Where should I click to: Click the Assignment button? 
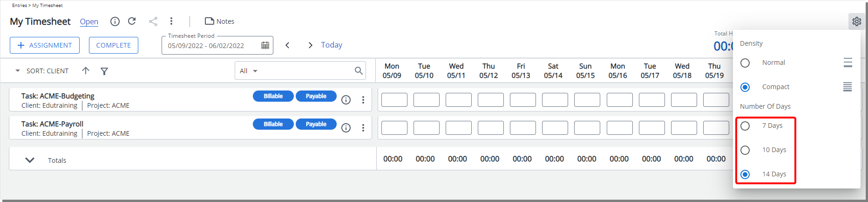tap(45, 45)
